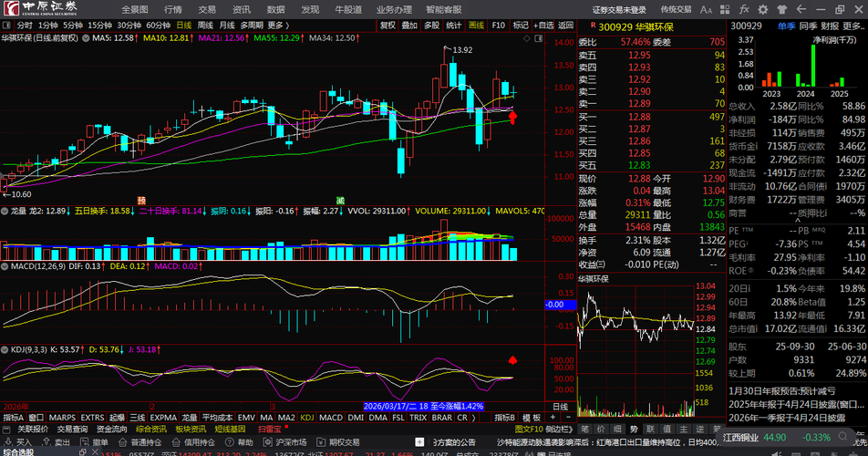Image resolution: width=868 pixels, height=456 pixels.
Task: Open the fx formula editor icon
Action: pos(744,9)
